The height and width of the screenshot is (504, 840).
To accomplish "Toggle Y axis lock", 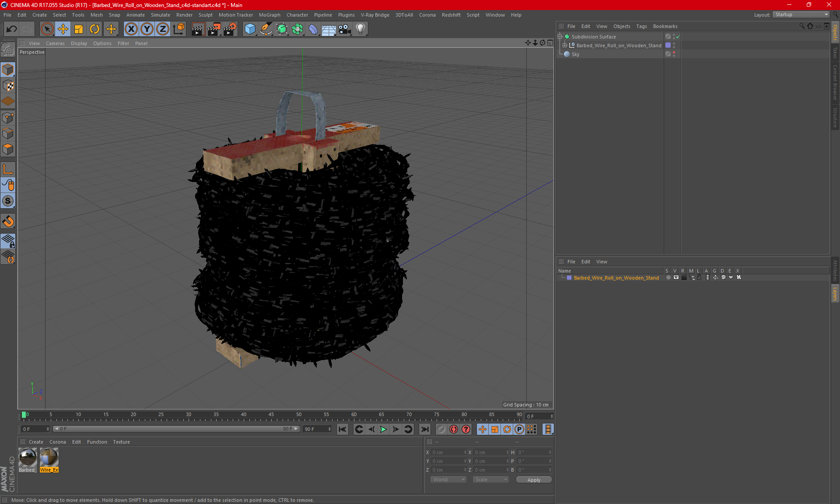I will coord(147,29).
